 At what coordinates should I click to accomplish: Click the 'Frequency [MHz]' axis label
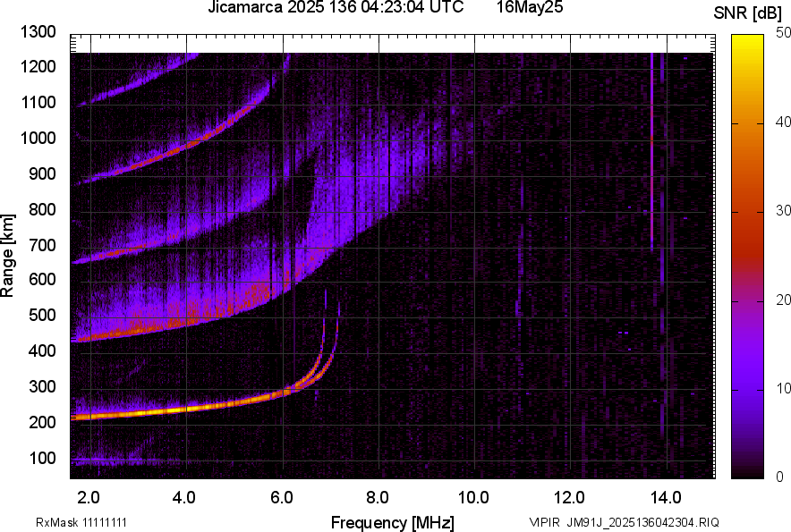pos(393,522)
